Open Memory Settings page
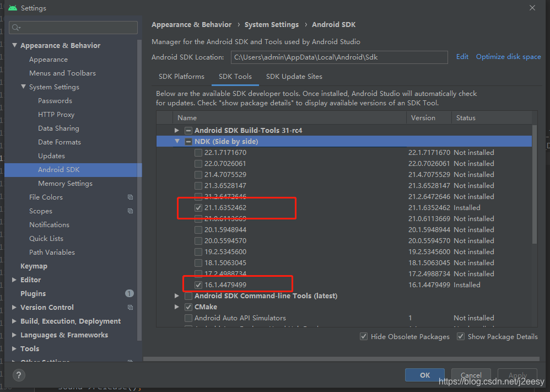Screen dimensions: 550x392 point(65,184)
